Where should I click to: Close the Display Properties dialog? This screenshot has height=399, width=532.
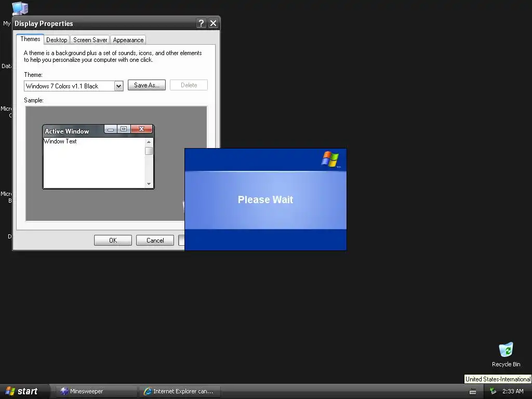tap(213, 23)
